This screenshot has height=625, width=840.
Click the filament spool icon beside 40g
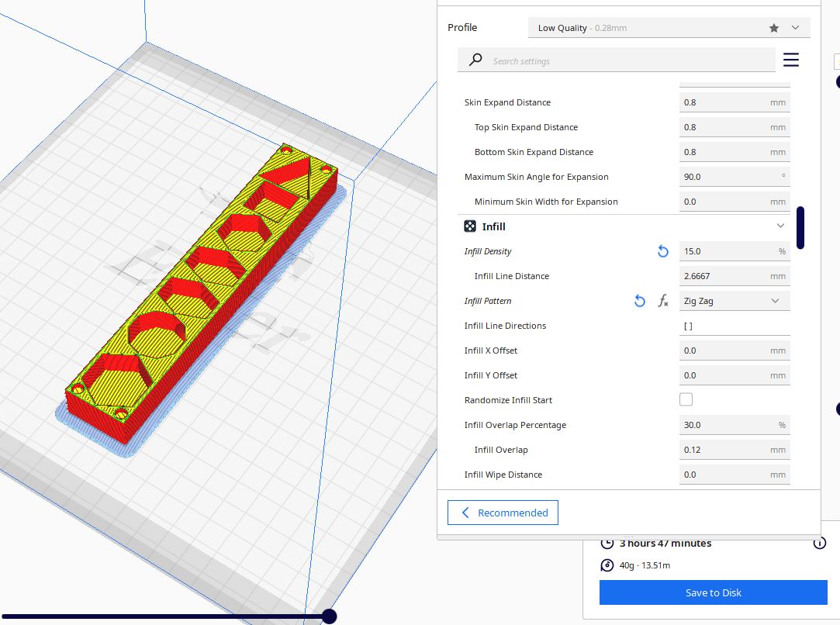tap(607, 565)
